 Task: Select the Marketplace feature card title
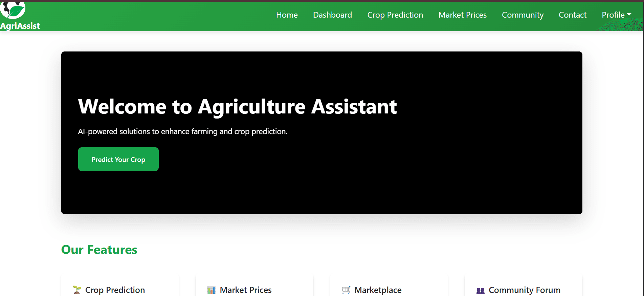tap(378, 290)
